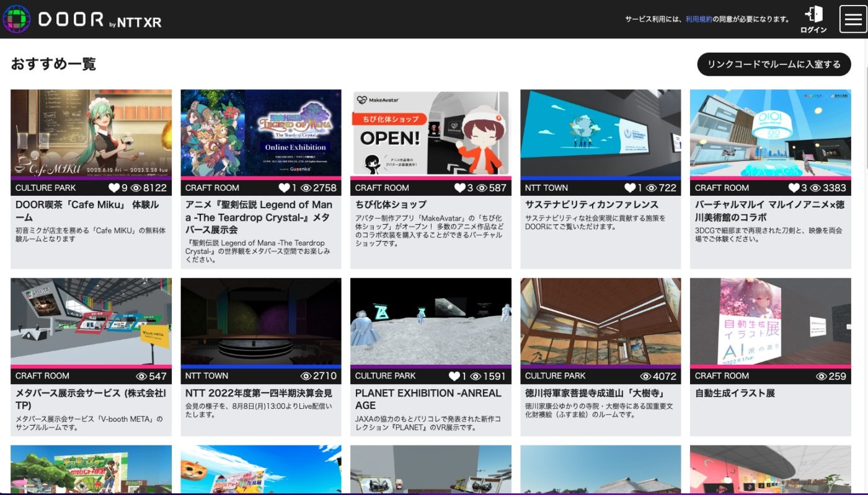Click title PLANET EXHIBITION -ANREALAGE
The width and height of the screenshot is (868, 495).
pyautogui.click(x=428, y=399)
